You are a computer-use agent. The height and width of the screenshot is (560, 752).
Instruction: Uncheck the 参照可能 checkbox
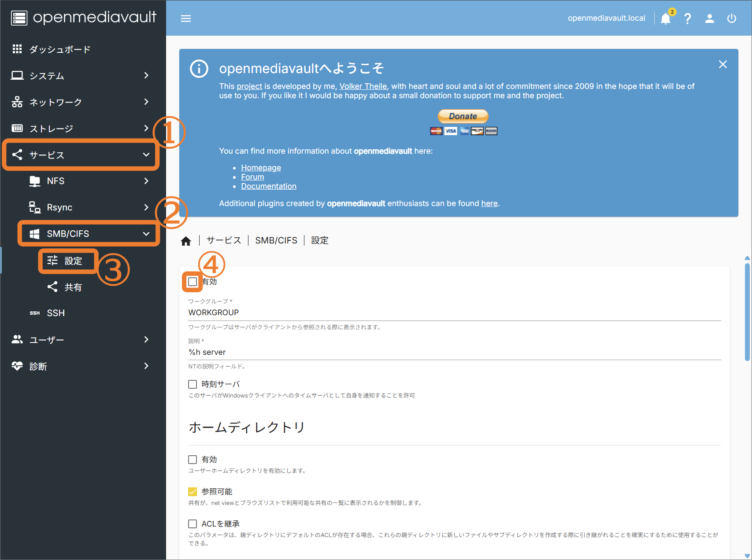(x=193, y=492)
